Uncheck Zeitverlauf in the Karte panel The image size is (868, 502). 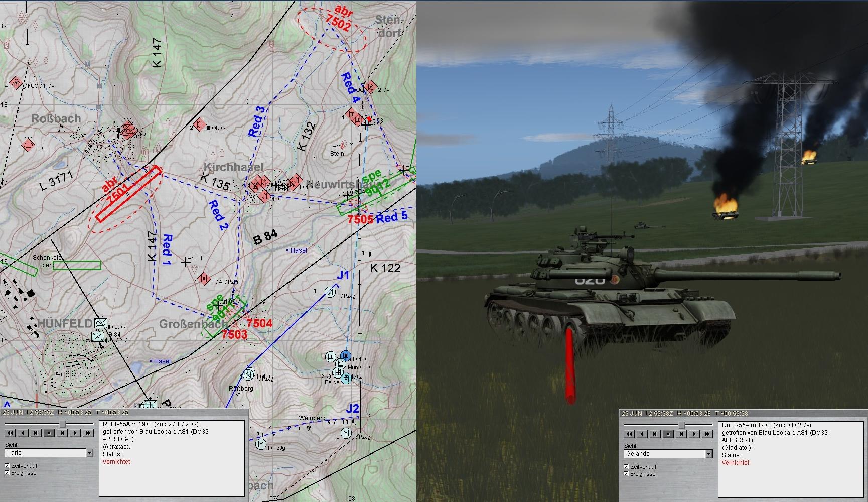[x=7, y=466]
